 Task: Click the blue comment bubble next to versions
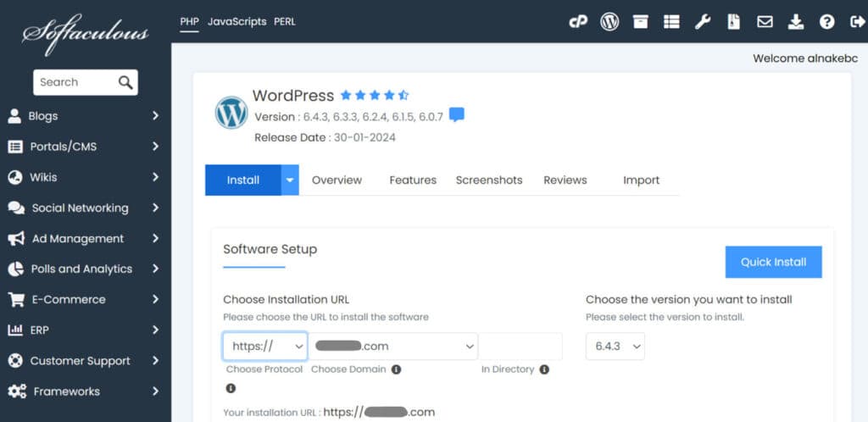[457, 115]
